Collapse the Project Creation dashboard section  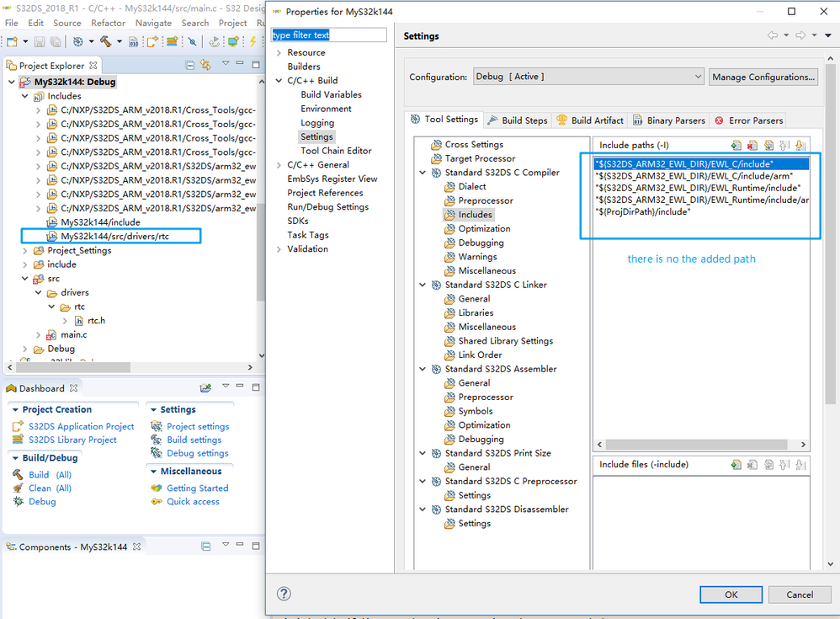[x=15, y=409]
